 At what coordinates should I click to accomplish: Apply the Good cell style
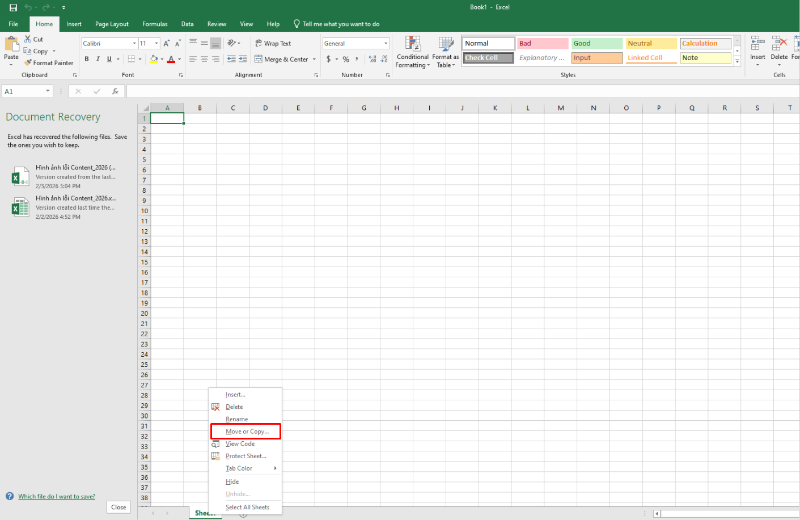coord(597,43)
